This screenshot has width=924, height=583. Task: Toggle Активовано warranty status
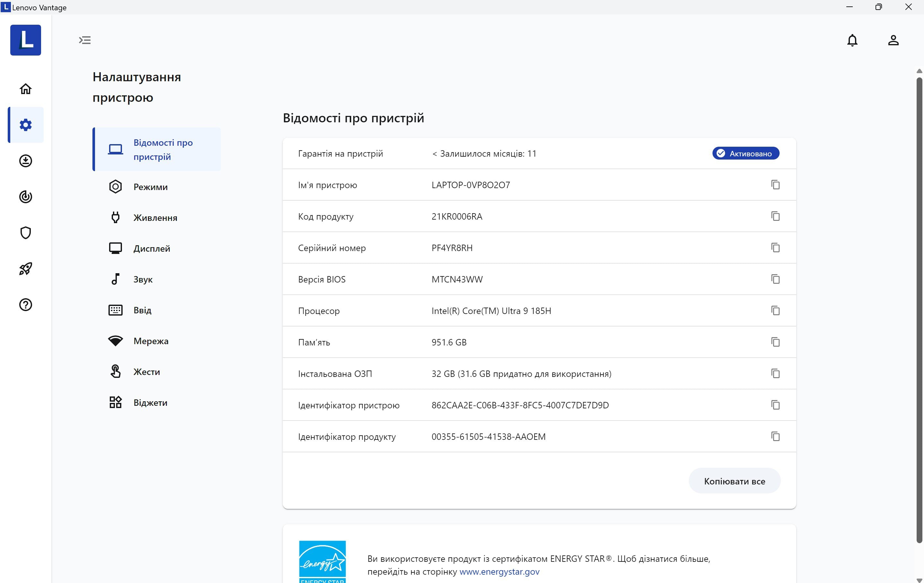(745, 153)
